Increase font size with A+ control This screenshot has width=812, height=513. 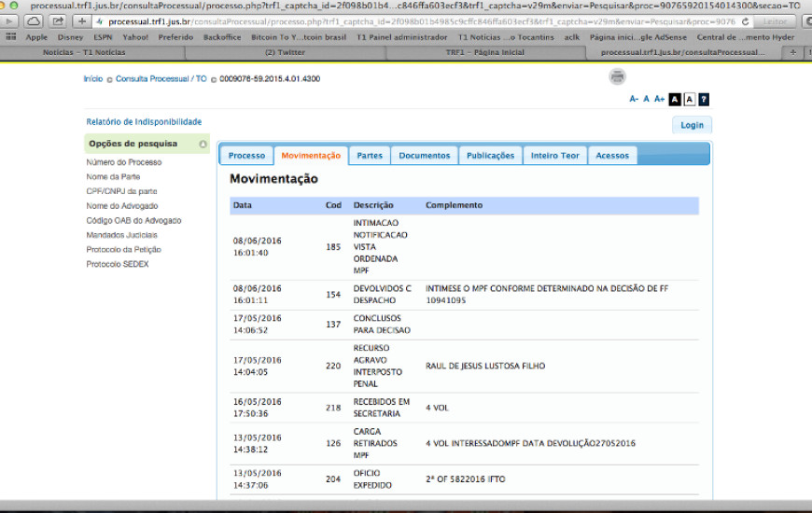pyautogui.click(x=659, y=99)
